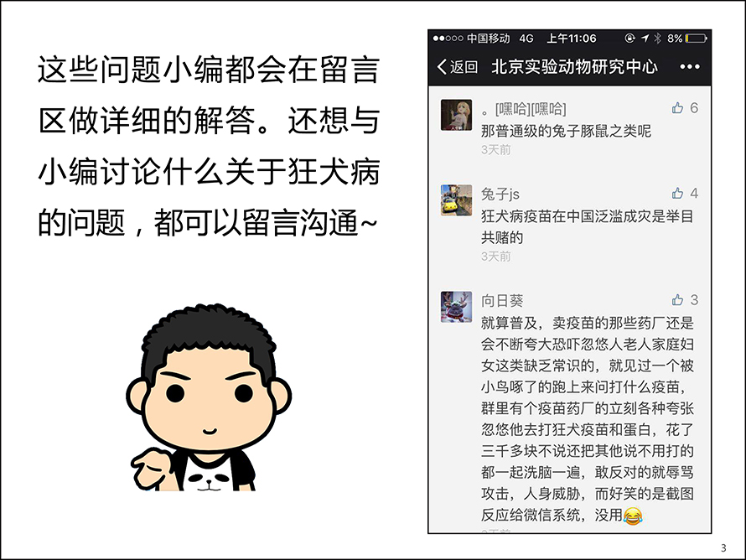Click the username 向日葵

pos(502,301)
